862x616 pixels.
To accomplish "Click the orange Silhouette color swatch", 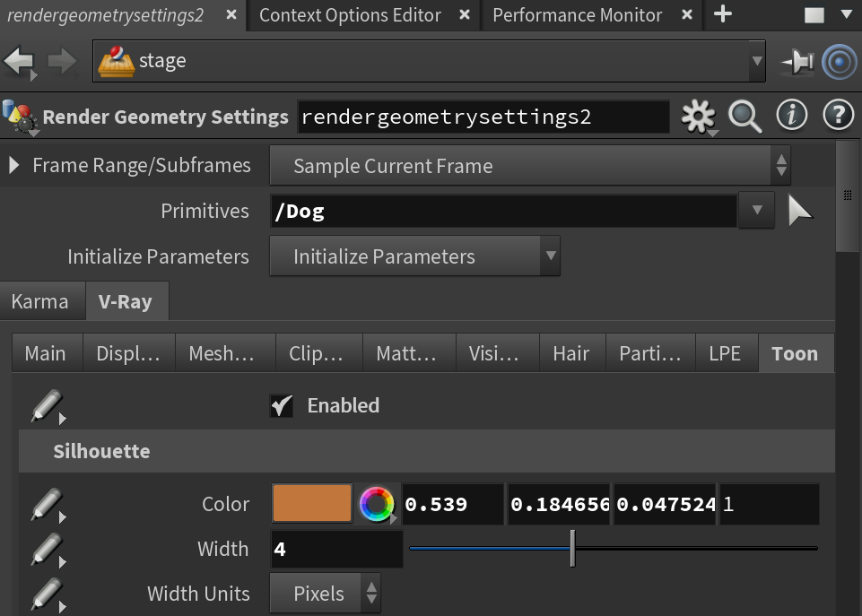I will pos(312,503).
